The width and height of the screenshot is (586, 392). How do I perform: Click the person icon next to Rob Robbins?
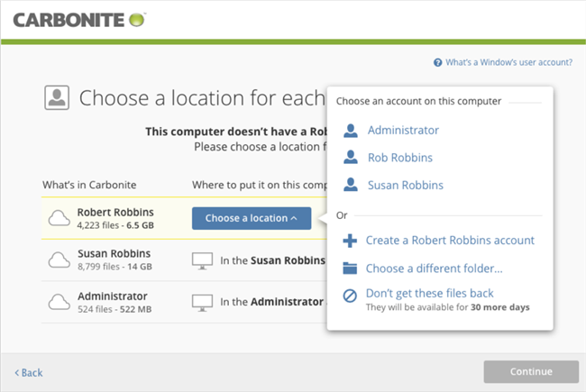tap(351, 158)
